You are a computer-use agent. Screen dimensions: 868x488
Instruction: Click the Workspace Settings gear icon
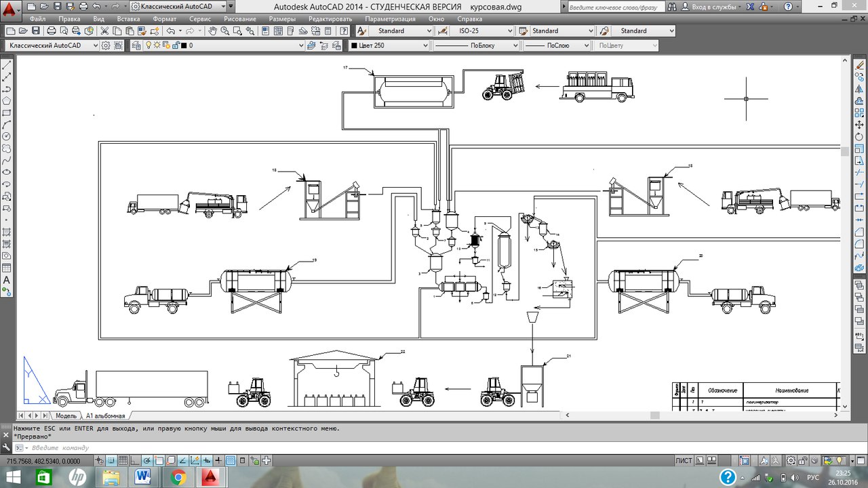click(106, 45)
